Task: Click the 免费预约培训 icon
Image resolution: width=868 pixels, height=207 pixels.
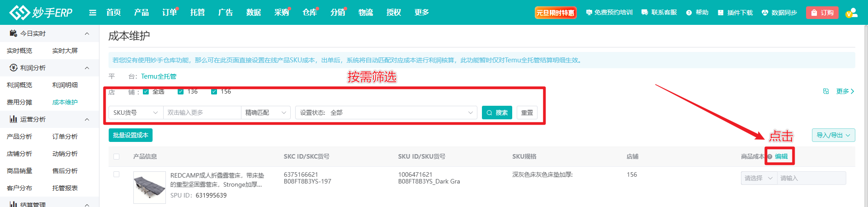Action: coord(589,13)
